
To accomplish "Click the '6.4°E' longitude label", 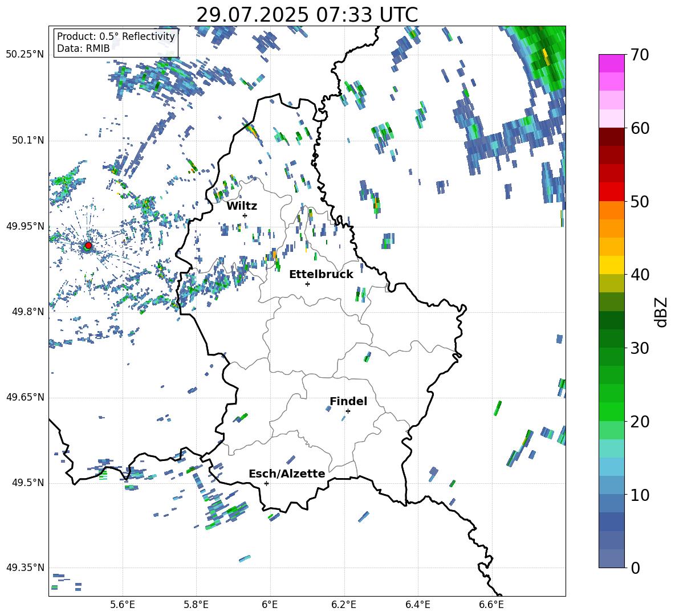I will pos(417,605).
